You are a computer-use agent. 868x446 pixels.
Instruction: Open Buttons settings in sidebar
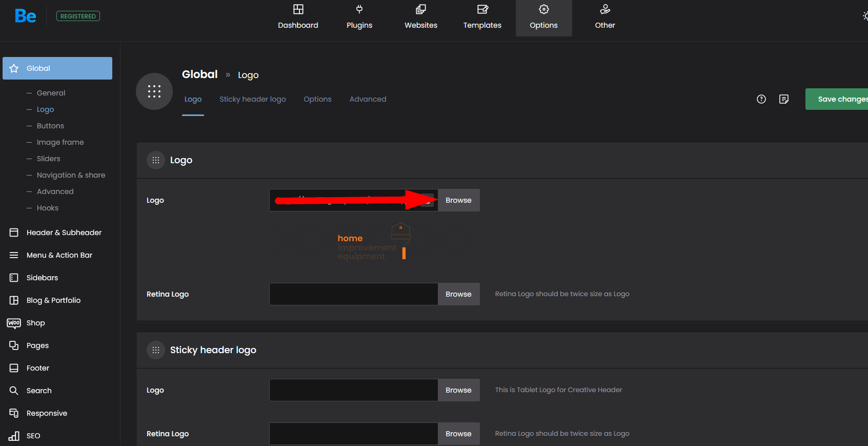click(x=50, y=126)
